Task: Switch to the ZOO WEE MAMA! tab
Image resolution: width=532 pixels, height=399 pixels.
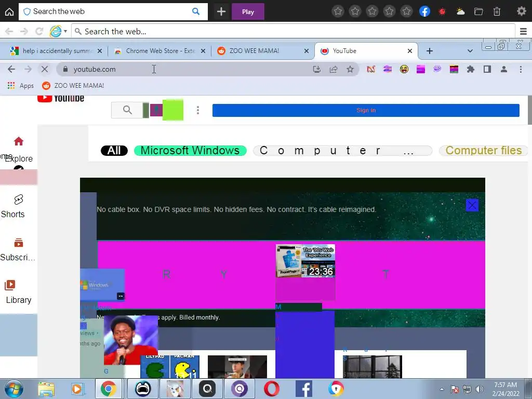Action: [x=263, y=51]
